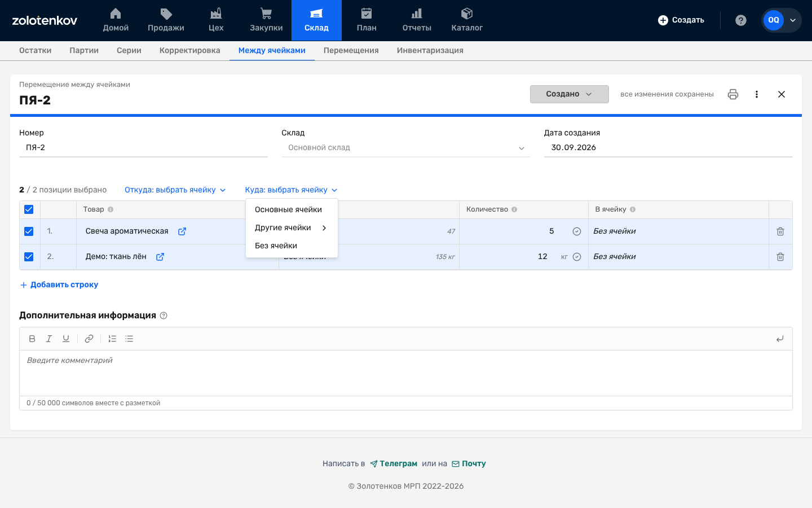Uncheck the Демо: ткань лён row checkbox

(29, 257)
